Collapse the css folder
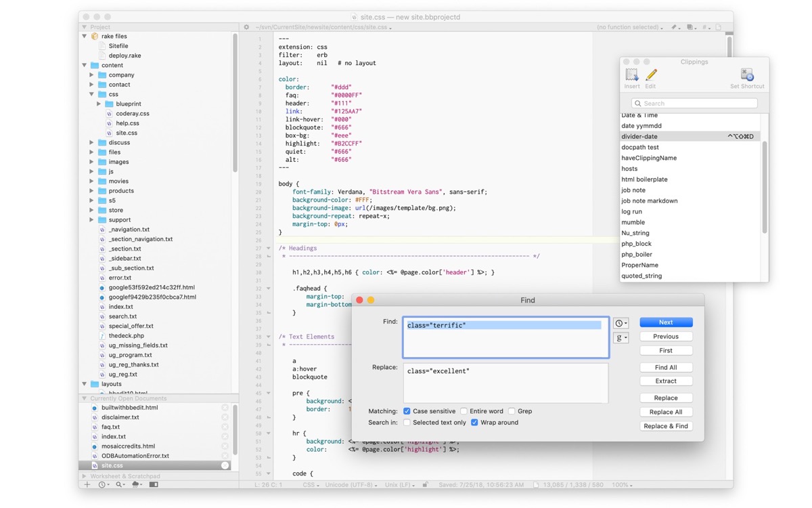Image resolution: width=812 pixels, height=508 pixels. click(91, 94)
